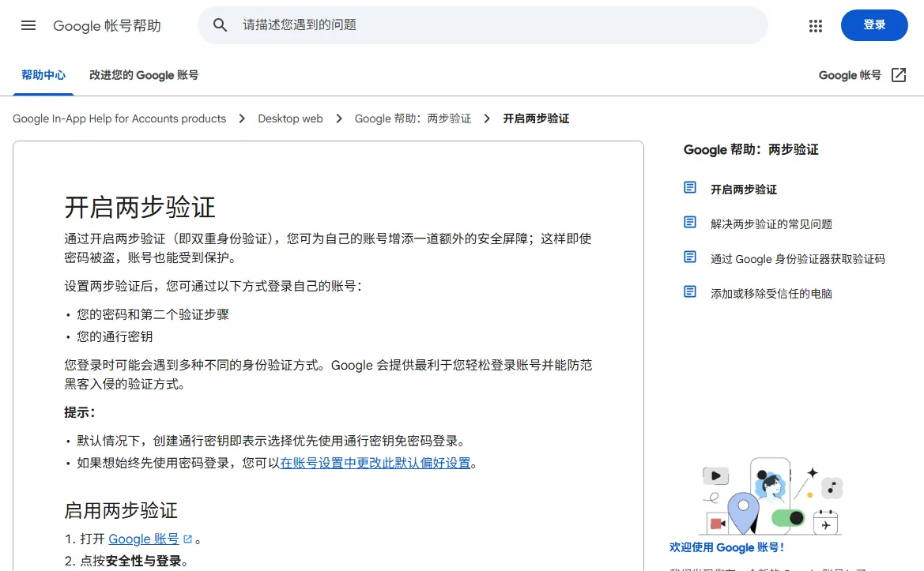Click the article icon beside 开启两步验证
This screenshot has width=924, height=571.
[x=690, y=188]
